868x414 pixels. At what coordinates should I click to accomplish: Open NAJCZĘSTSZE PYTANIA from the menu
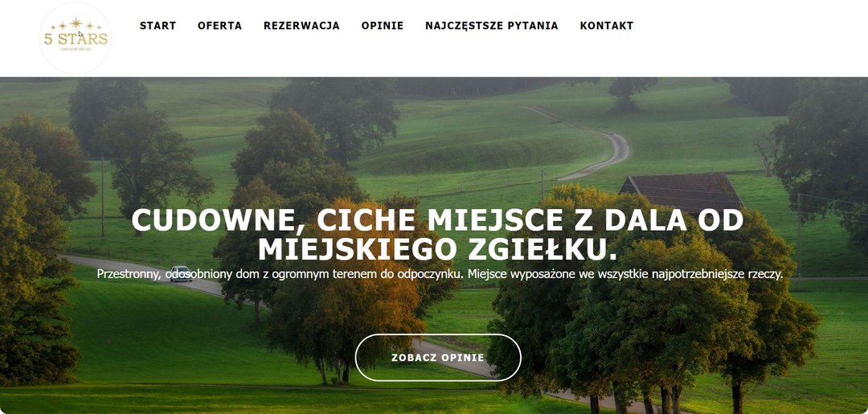coord(492,26)
